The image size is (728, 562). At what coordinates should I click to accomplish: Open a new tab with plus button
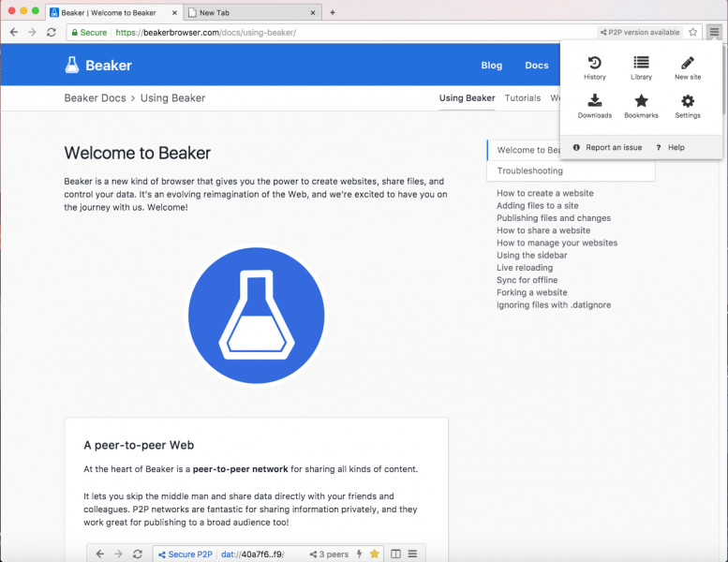(333, 12)
